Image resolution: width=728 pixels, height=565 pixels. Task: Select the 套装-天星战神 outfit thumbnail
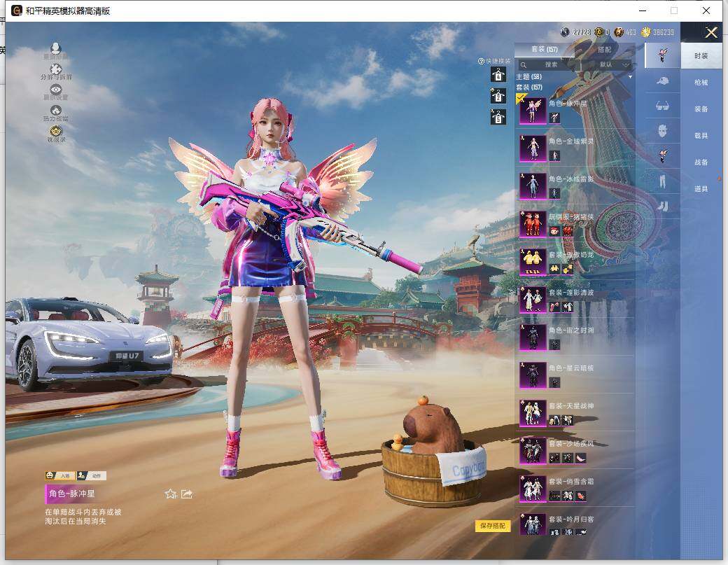point(533,413)
